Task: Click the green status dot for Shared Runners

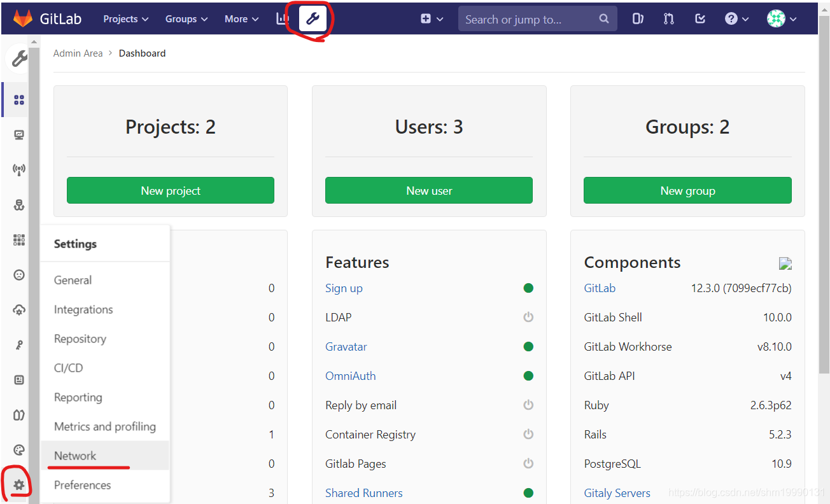Action: tap(528, 493)
